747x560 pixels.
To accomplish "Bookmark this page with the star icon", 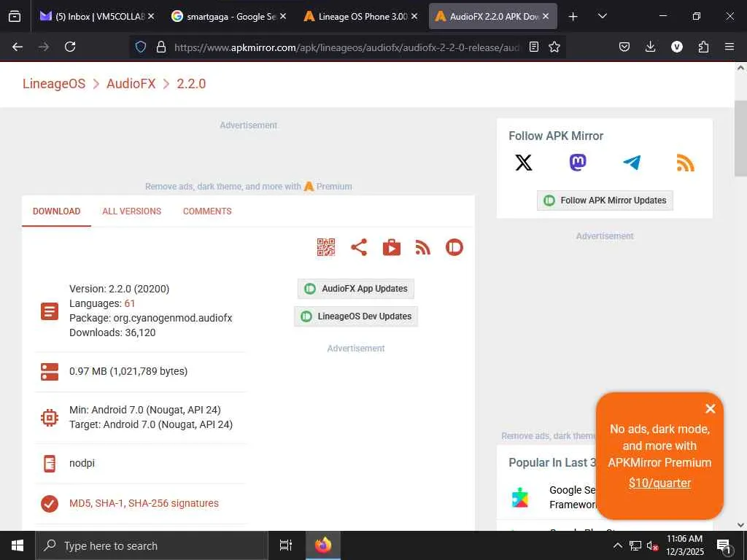I will coord(554,47).
